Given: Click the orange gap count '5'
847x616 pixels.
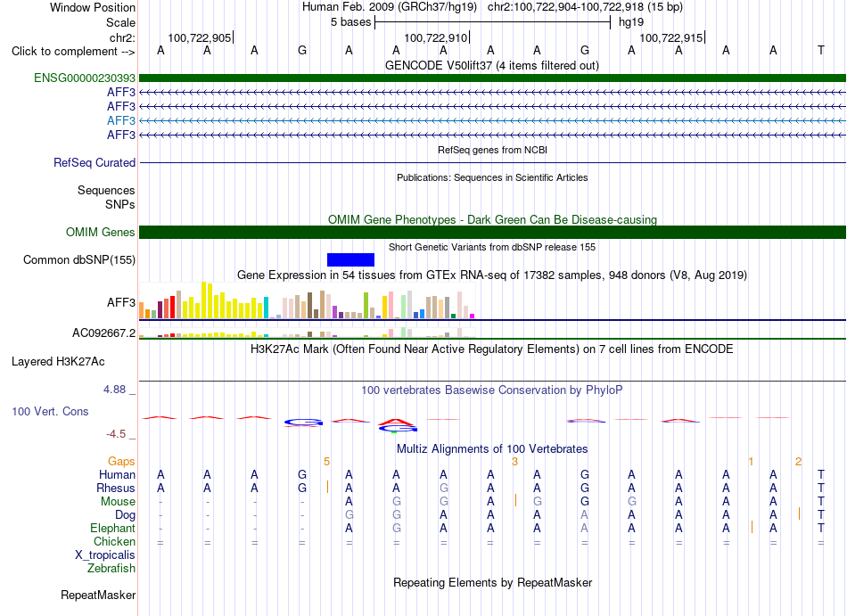Looking at the screenshot, I should tap(327, 462).
